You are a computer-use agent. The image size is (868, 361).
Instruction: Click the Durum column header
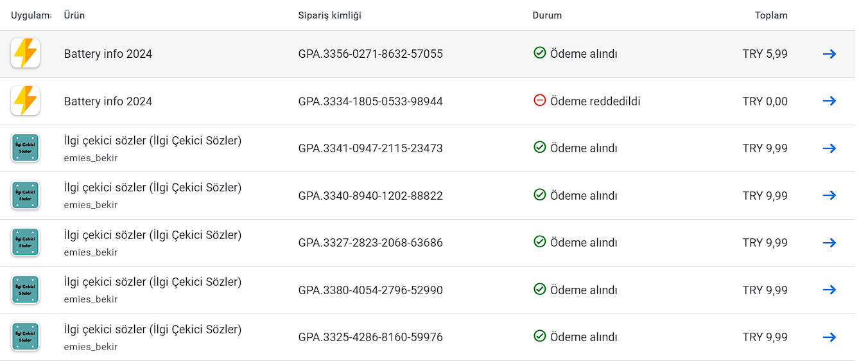coord(547,15)
